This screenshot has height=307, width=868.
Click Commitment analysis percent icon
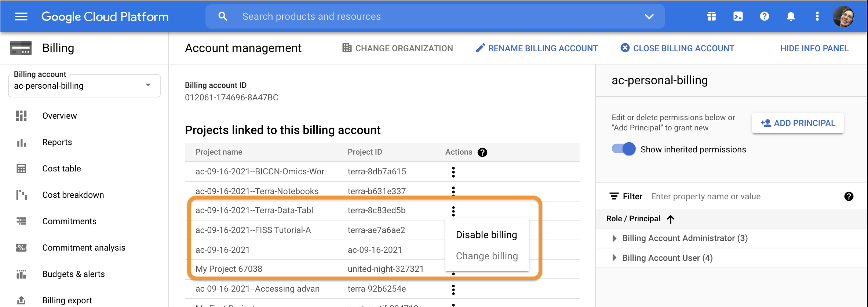coord(21,248)
